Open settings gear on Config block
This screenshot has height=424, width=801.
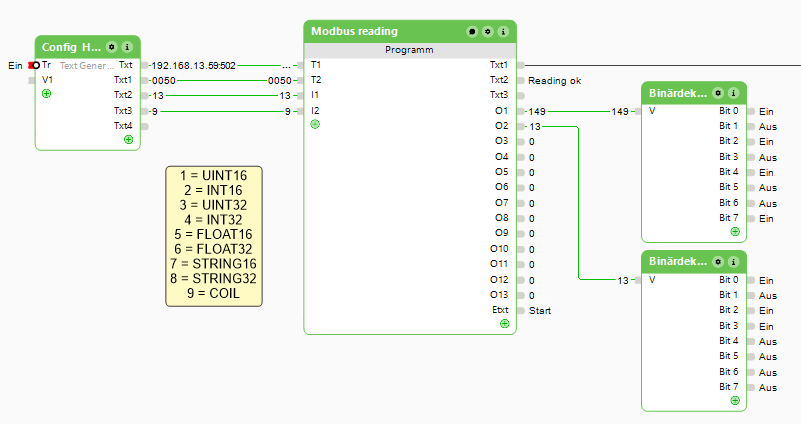(x=112, y=47)
